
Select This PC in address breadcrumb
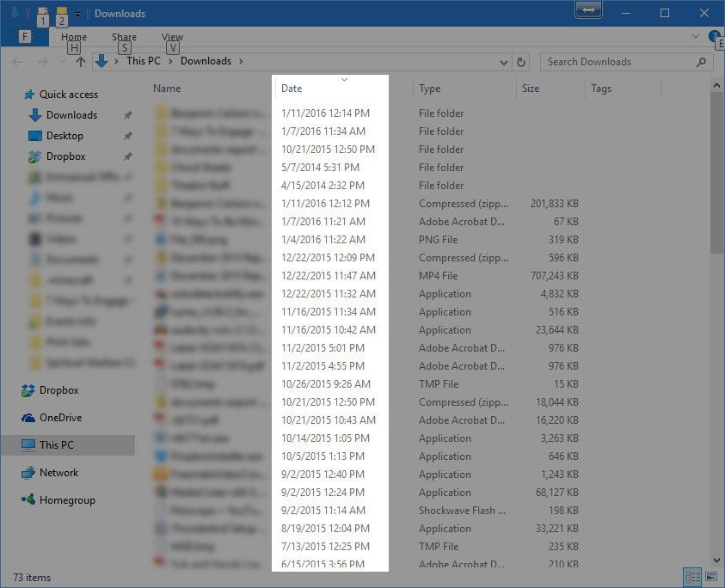[x=144, y=61]
